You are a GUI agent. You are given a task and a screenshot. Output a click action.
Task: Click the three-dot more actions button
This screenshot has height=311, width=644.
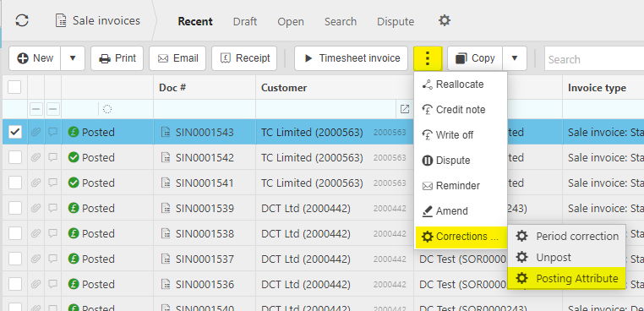point(428,58)
